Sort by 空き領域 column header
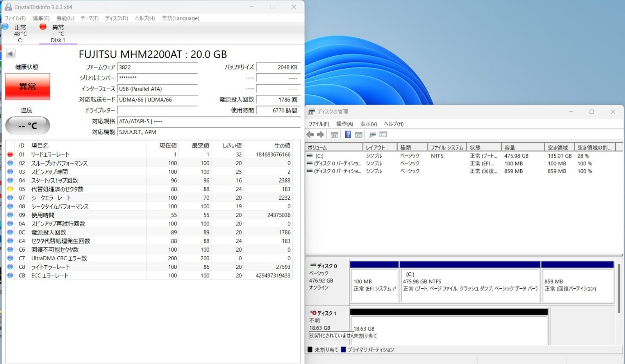This screenshot has height=364, width=625. (559, 147)
